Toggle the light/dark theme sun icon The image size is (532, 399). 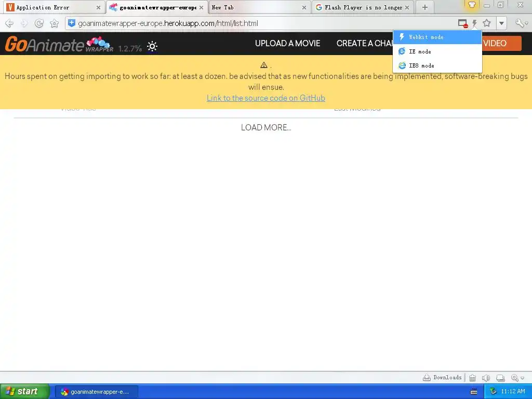coord(152,46)
